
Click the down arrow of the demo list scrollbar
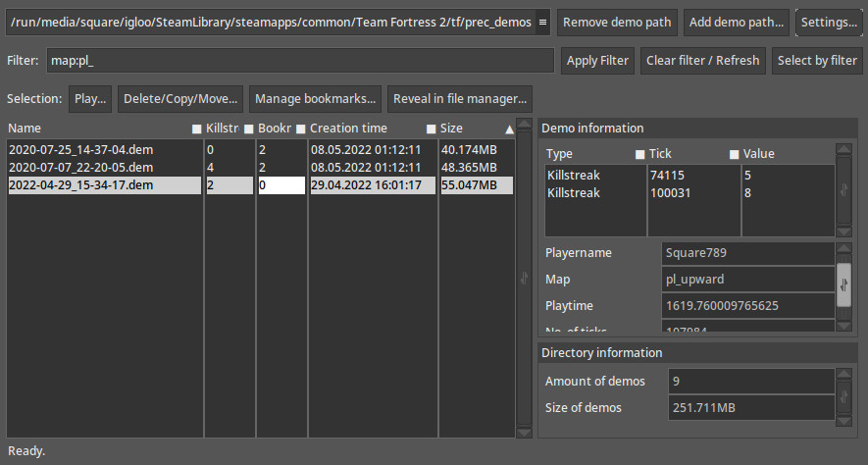coord(524,433)
